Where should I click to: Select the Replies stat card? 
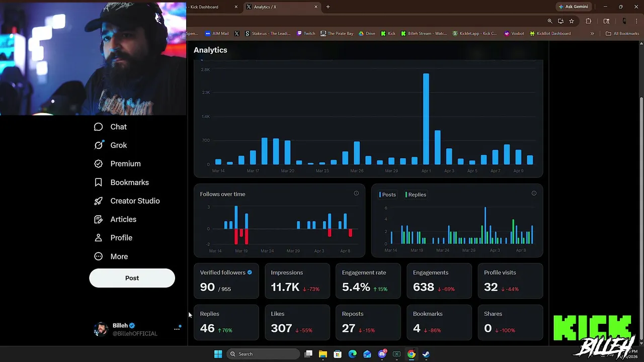click(x=226, y=322)
